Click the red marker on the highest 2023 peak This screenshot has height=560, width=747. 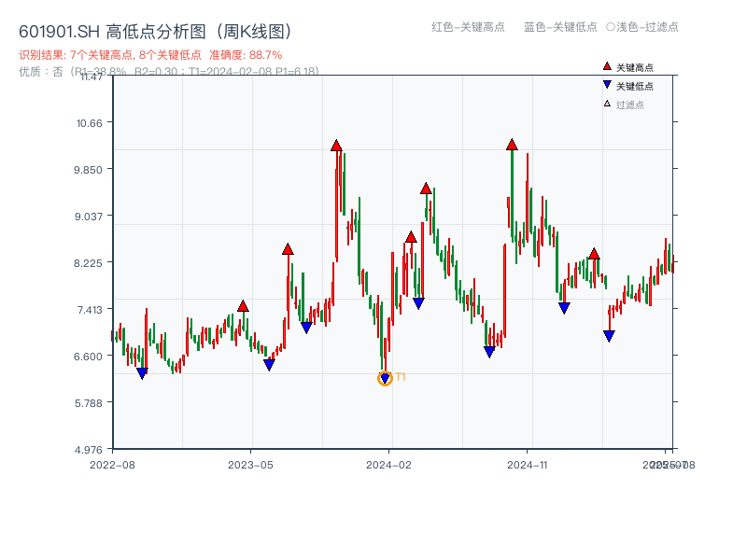click(x=336, y=146)
